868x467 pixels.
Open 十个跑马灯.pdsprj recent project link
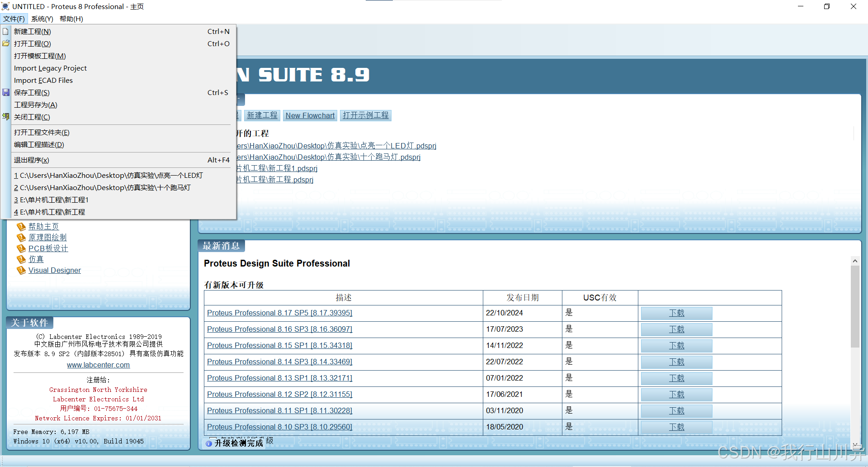pos(329,157)
